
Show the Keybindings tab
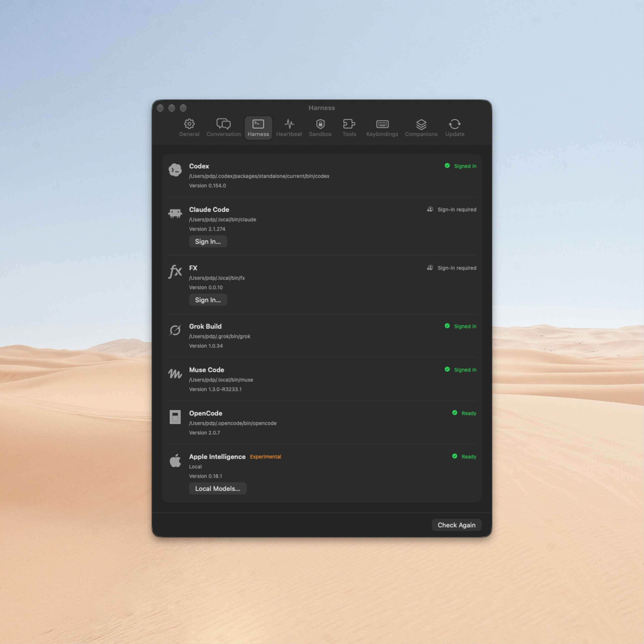click(x=382, y=128)
